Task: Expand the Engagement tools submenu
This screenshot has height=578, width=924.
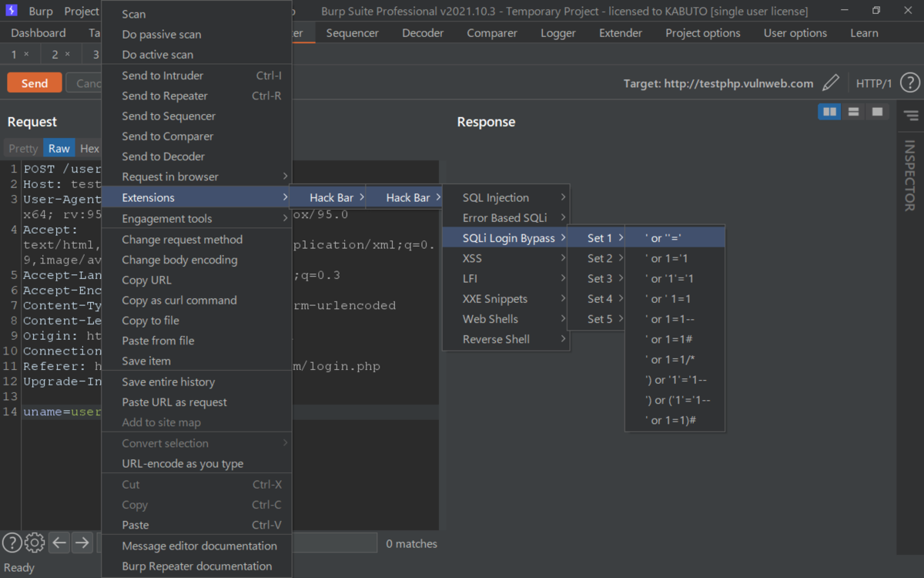Action: pos(196,218)
